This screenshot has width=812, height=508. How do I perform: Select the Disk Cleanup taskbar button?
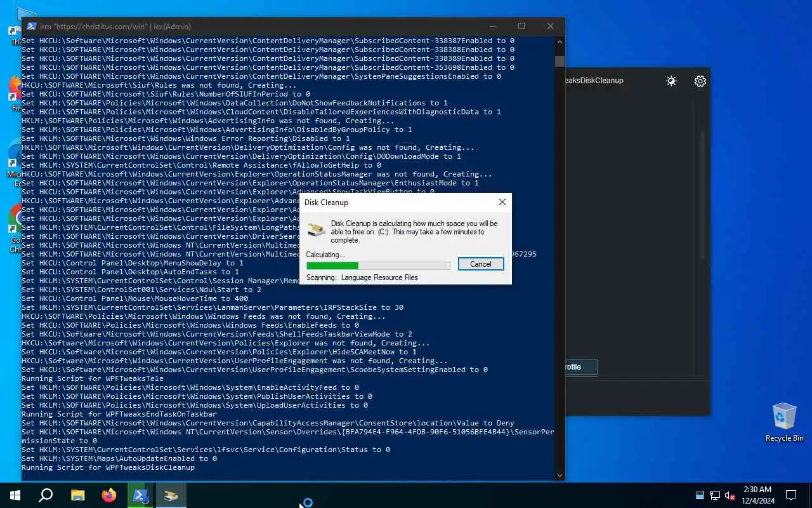pos(171,495)
